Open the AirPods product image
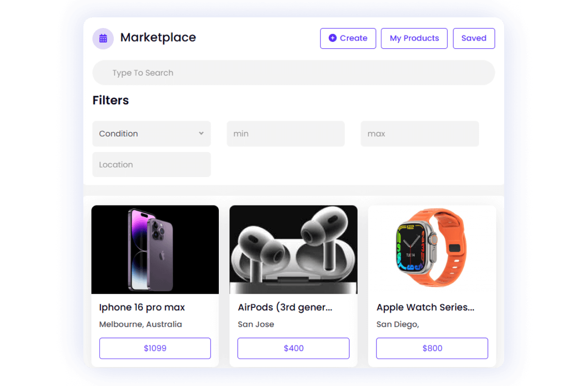 pos(294,249)
